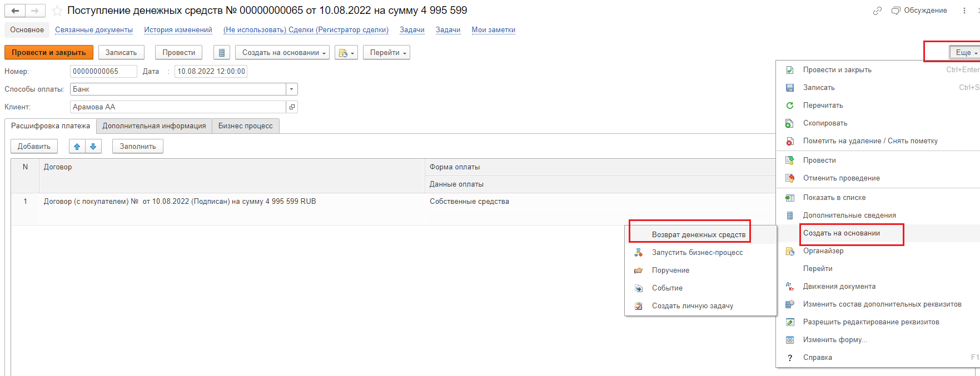Screen dimensions: 980x376
Task: Switch to Дополнительная информация tab
Action: 154,126
